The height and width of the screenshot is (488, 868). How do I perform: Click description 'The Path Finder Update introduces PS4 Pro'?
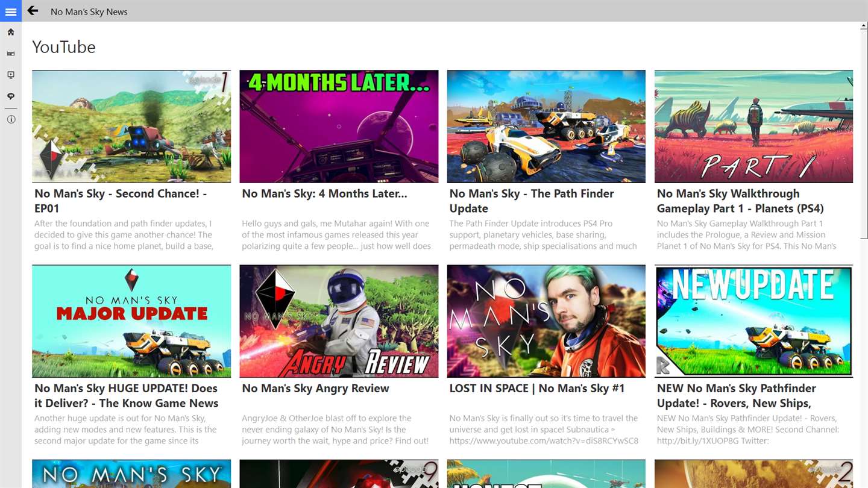[x=543, y=235]
